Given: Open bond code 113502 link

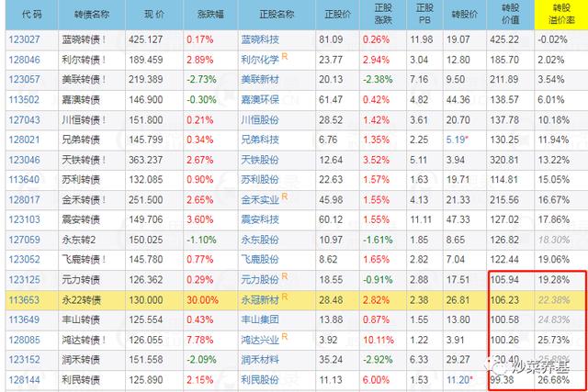Looking at the screenshot, I should [25, 100].
